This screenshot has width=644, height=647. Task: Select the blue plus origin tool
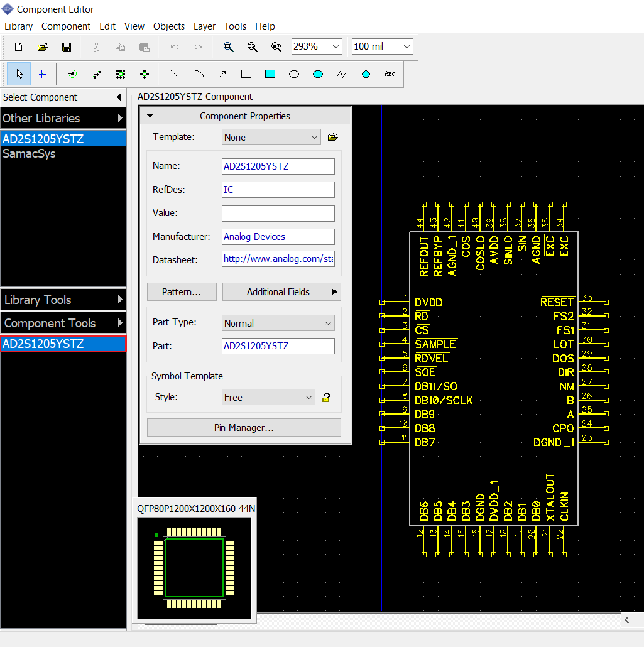coord(43,74)
